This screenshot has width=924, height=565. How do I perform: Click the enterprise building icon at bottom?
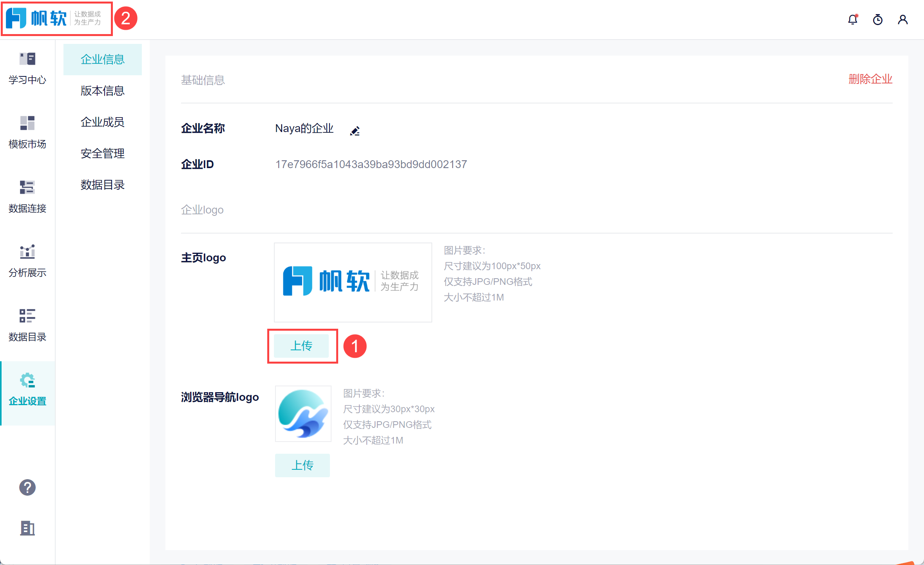[27, 528]
